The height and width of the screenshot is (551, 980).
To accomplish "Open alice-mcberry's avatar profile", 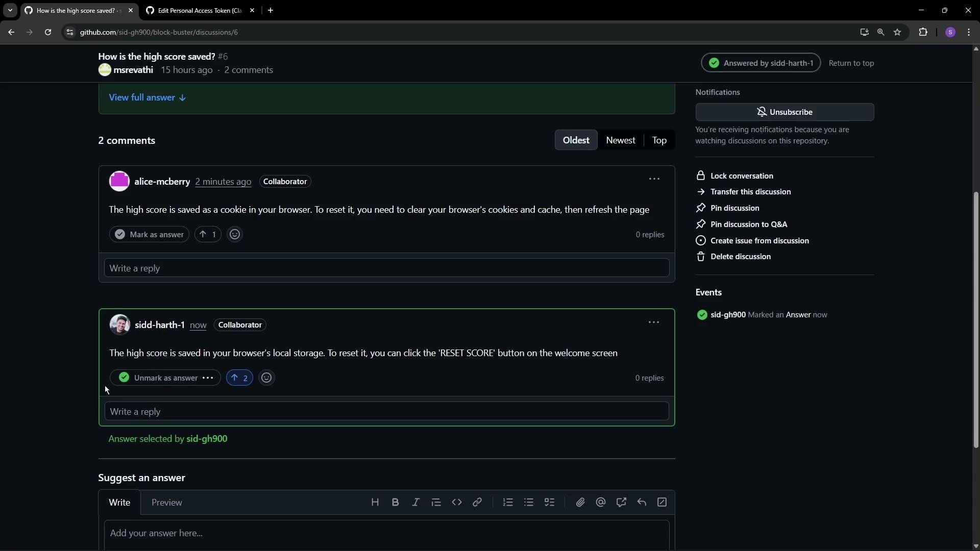I will click(x=119, y=182).
